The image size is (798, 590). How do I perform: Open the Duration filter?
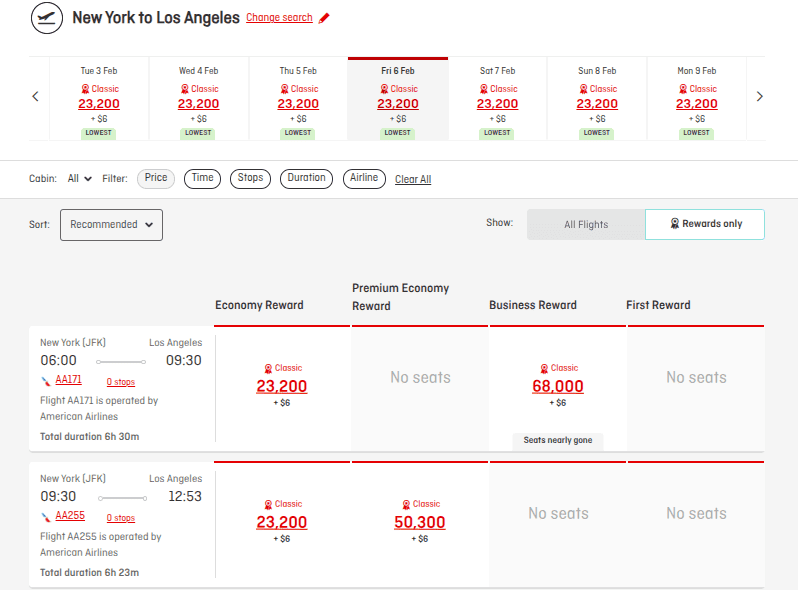coord(306,178)
